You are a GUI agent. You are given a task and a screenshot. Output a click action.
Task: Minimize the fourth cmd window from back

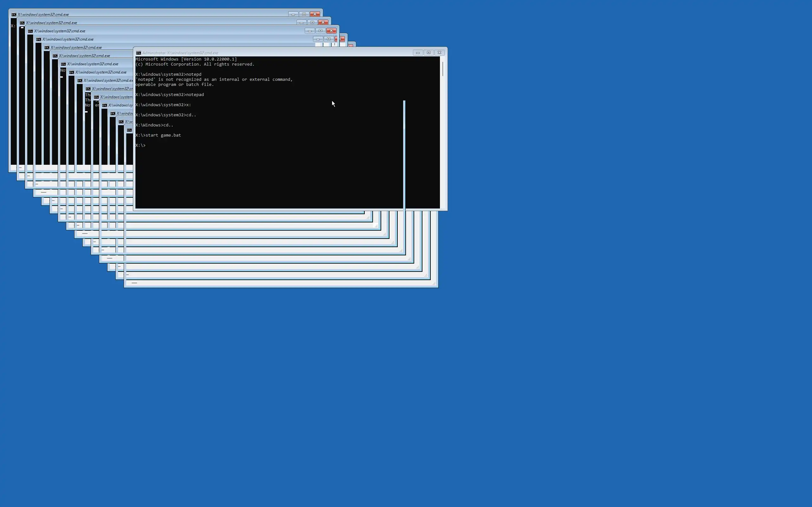(318, 39)
